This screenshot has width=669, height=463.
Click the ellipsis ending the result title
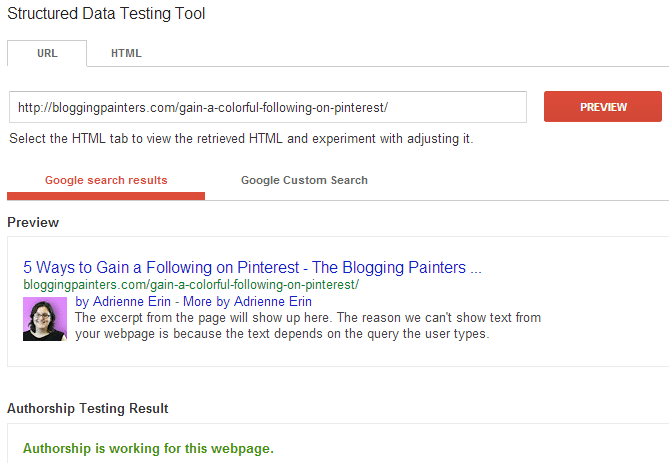(476, 271)
